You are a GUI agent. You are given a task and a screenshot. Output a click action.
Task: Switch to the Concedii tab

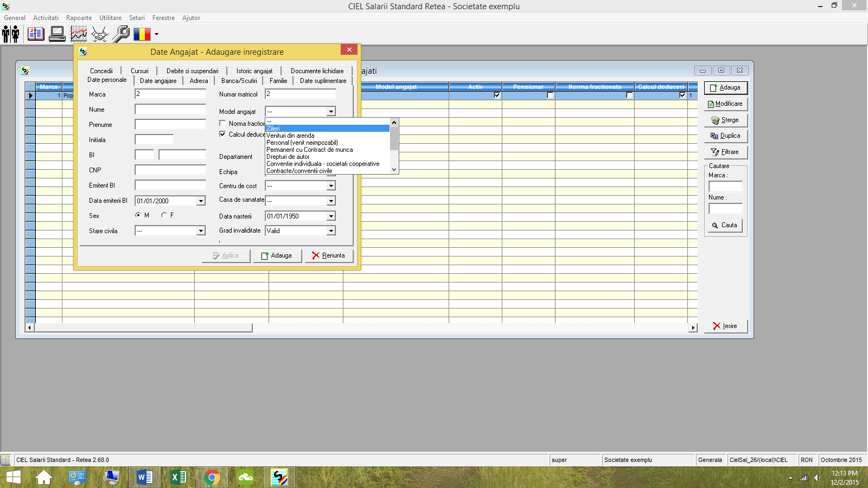point(101,71)
